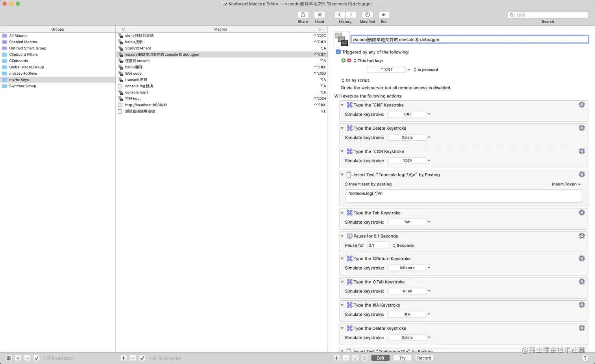This screenshot has height=364, width=595.
Task: Toggle enable checkmark for the selected group
Action: (37, 358)
